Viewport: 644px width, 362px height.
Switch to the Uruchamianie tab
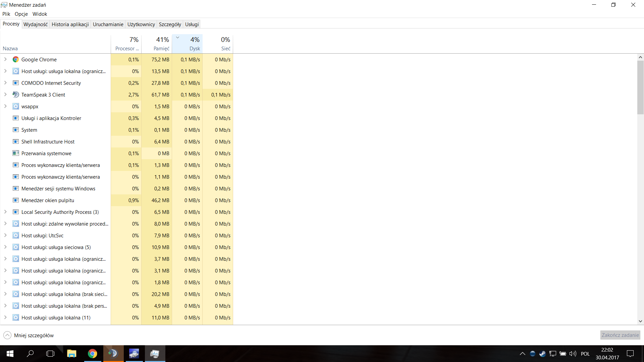(x=108, y=24)
